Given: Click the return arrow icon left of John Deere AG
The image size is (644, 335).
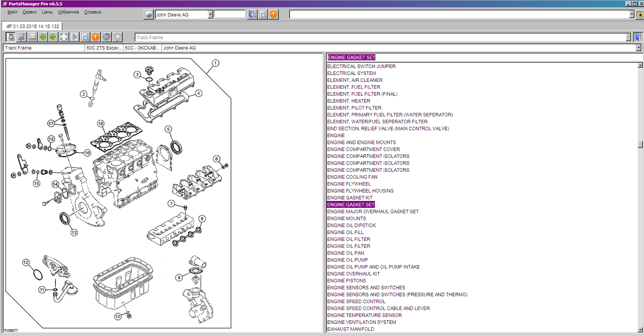Looking at the screenshot, I should point(148,15).
